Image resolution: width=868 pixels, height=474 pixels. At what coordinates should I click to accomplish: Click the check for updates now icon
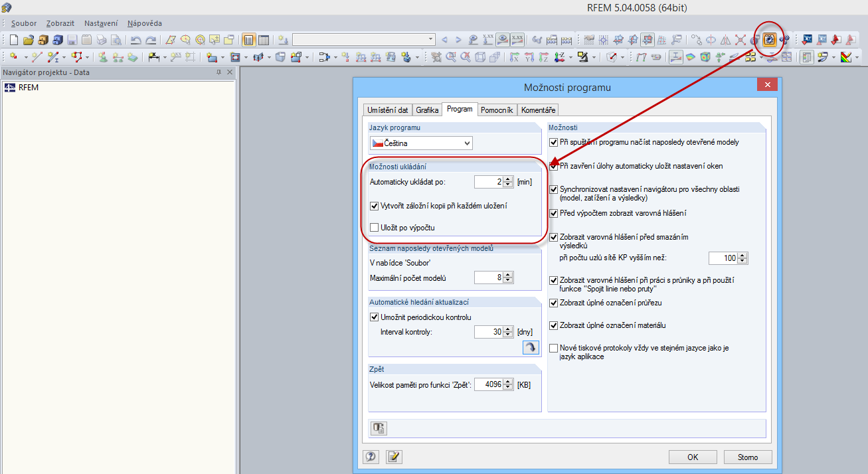pos(530,347)
